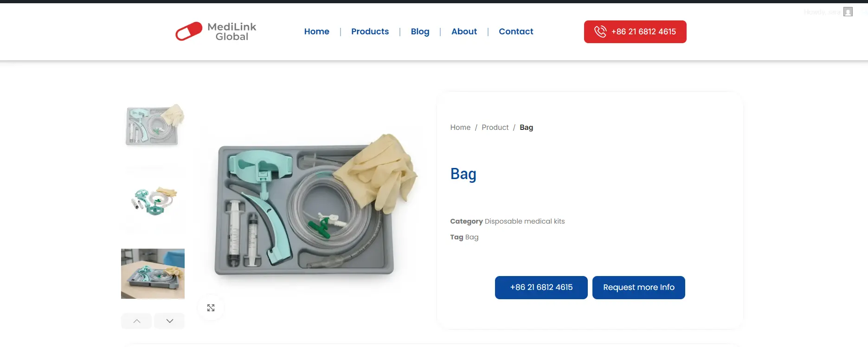Click the fullscreen expand image icon
Viewport: 868px width, 347px height.
click(x=211, y=308)
